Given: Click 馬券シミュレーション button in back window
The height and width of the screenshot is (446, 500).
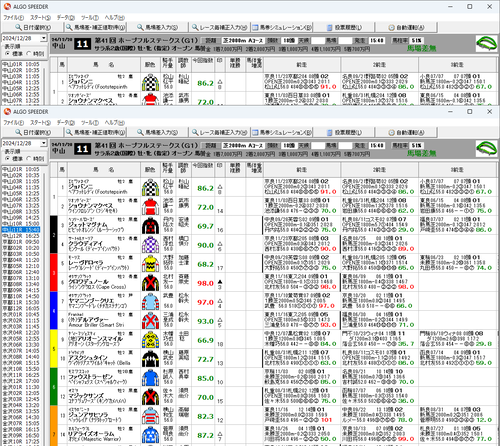Looking at the screenshot, I should point(282,27).
